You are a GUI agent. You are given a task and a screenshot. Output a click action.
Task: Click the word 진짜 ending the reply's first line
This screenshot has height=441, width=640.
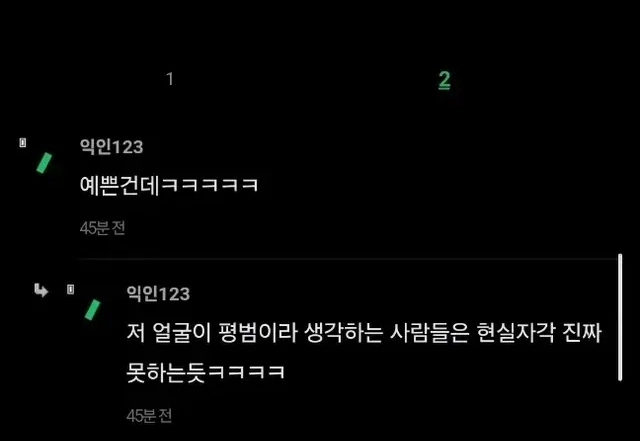tap(582, 334)
